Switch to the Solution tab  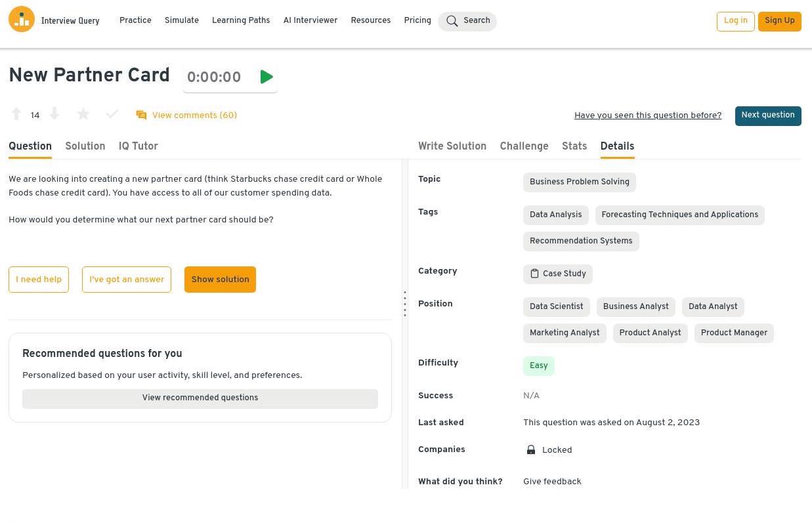coord(85,146)
